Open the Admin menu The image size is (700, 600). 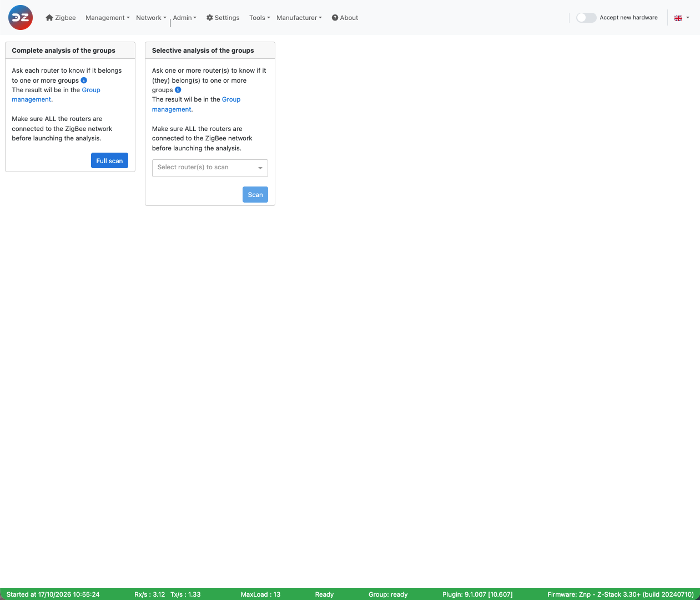(x=185, y=18)
